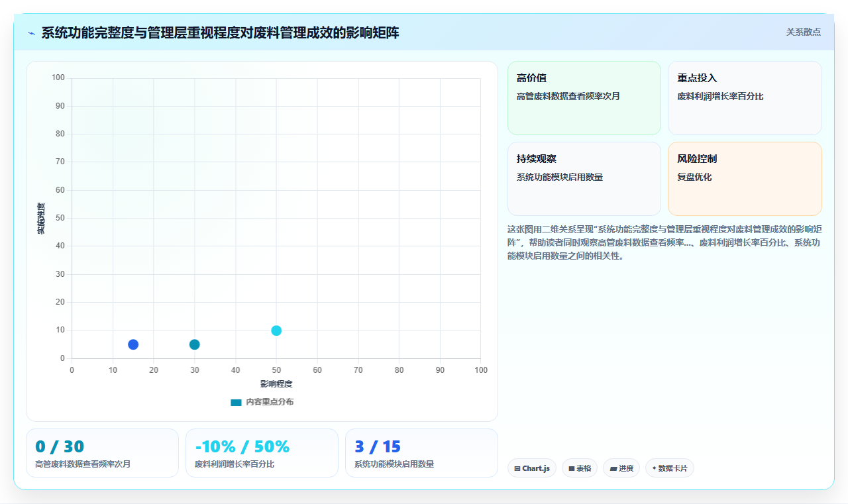Image resolution: width=848 pixels, height=504 pixels.
Task: Click the 影响程度 x-axis title
Action: pyautogui.click(x=276, y=383)
